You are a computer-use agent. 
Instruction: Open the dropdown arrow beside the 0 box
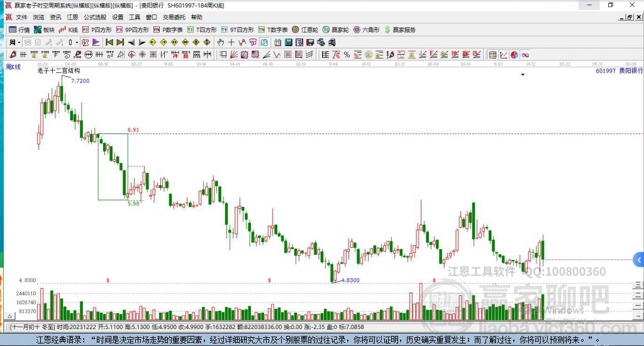tap(76, 42)
